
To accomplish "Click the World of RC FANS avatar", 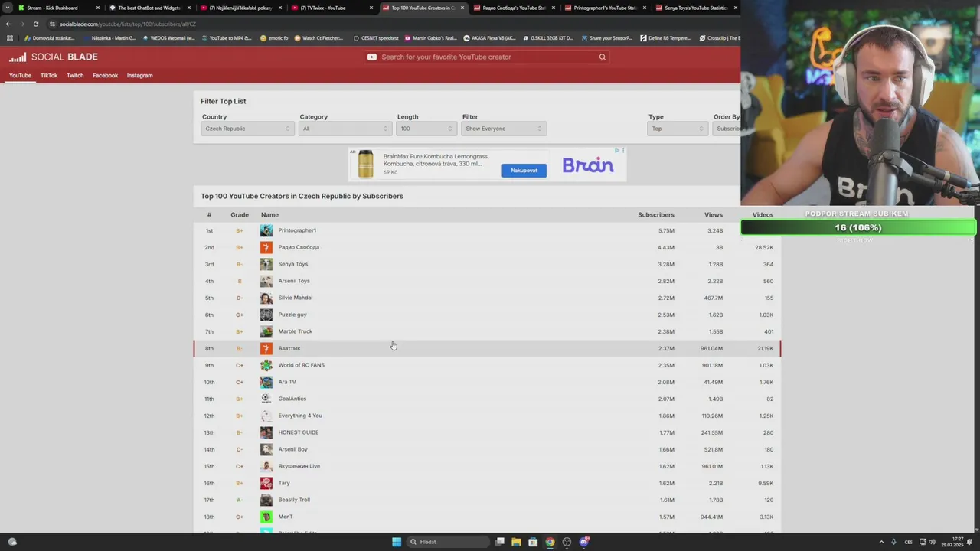I will 266,365.
